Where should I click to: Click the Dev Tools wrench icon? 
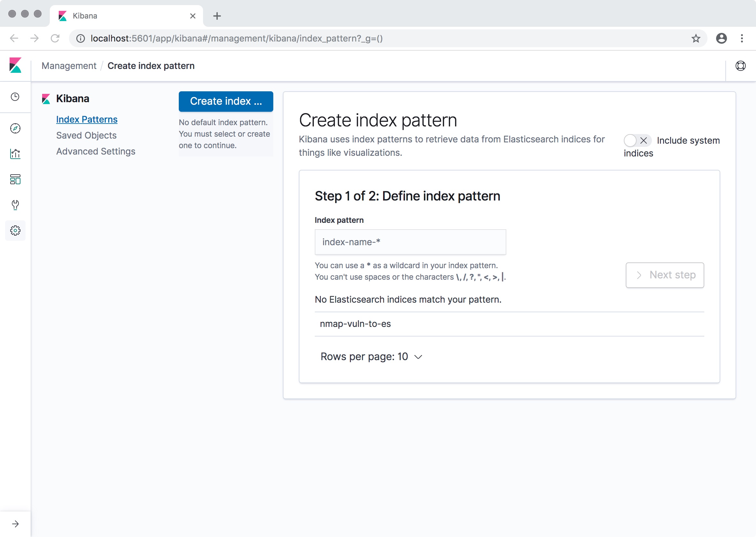click(15, 205)
